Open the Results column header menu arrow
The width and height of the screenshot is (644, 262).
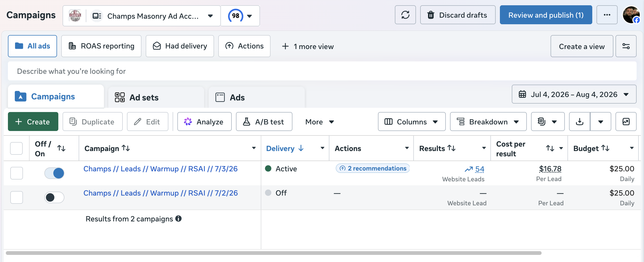(484, 148)
